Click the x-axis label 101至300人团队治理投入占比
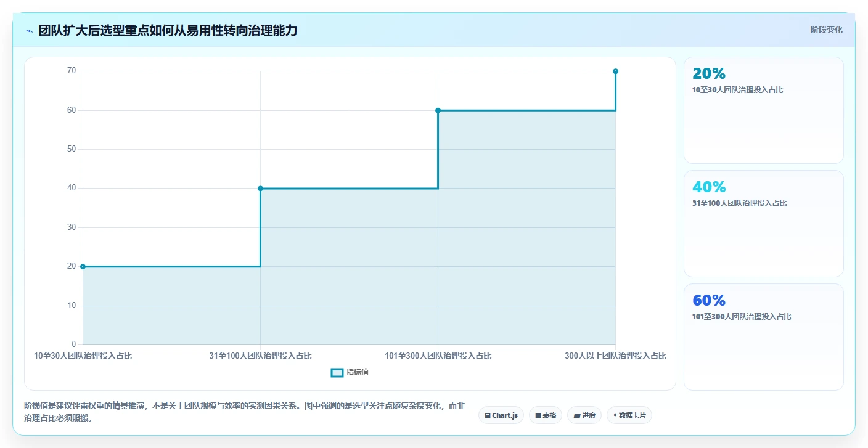 click(x=438, y=356)
